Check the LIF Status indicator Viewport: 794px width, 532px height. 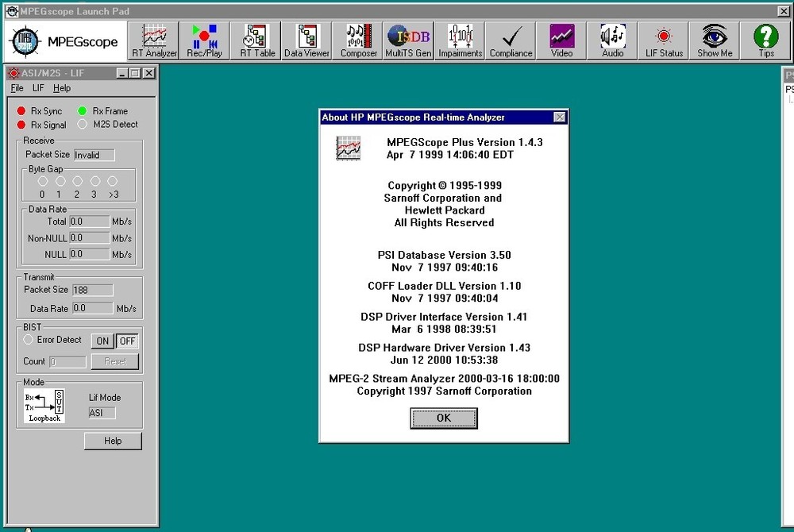663,40
